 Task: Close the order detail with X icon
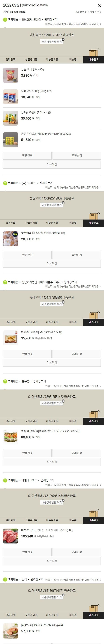[x=100, y=6]
